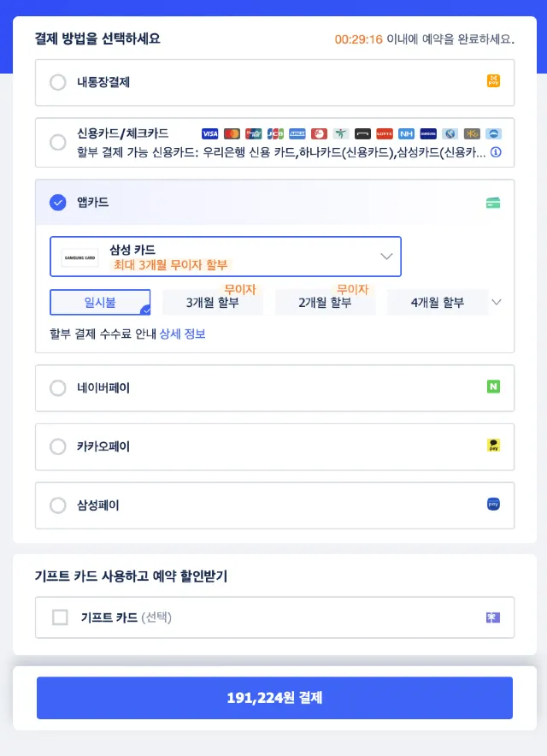This screenshot has height=756, width=547.
Task: Select the 내통장결제 radio button
Action: tap(58, 82)
